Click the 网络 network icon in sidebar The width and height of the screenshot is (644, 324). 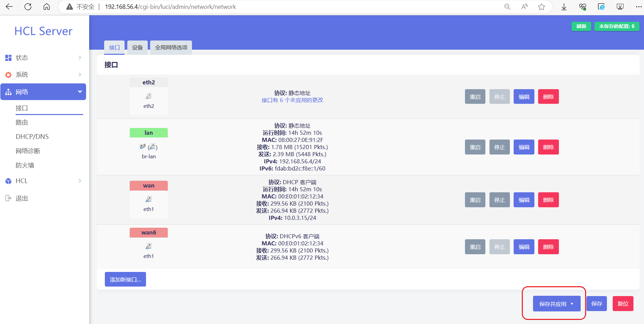pyautogui.click(x=8, y=92)
